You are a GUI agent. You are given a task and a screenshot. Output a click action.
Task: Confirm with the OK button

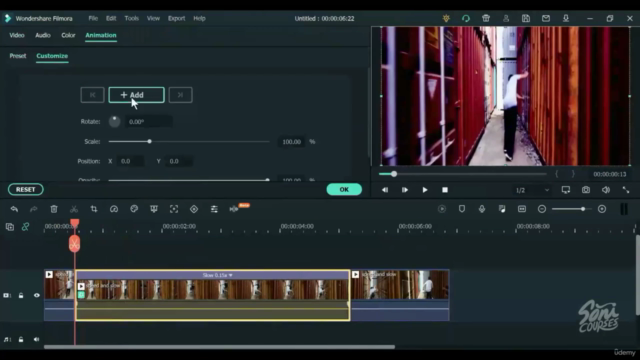(x=344, y=189)
